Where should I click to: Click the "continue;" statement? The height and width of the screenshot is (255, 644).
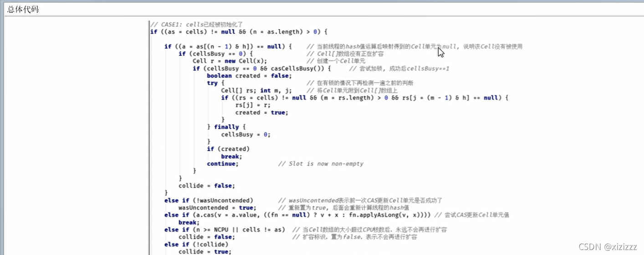(223, 163)
